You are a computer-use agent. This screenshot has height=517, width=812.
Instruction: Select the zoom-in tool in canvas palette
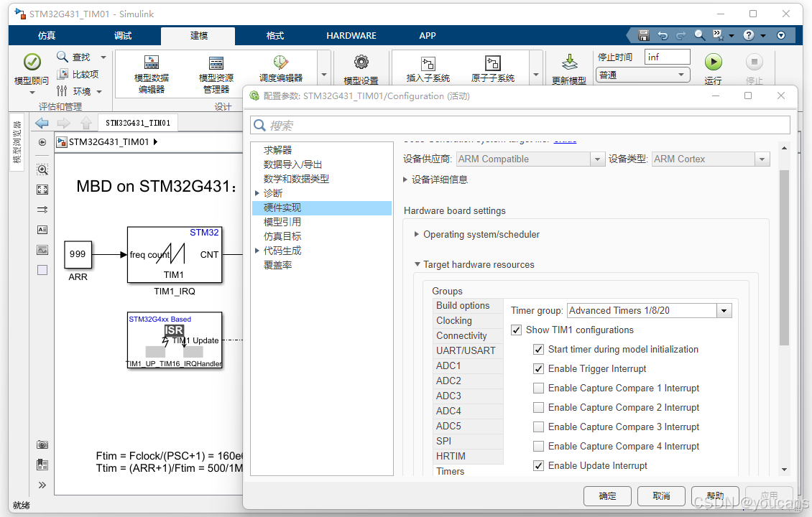42,169
